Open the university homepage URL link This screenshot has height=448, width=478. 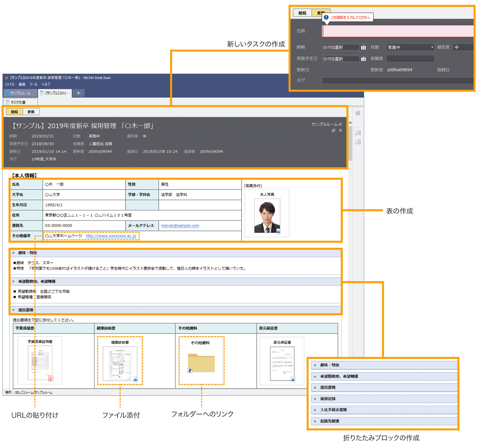coord(111,236)
